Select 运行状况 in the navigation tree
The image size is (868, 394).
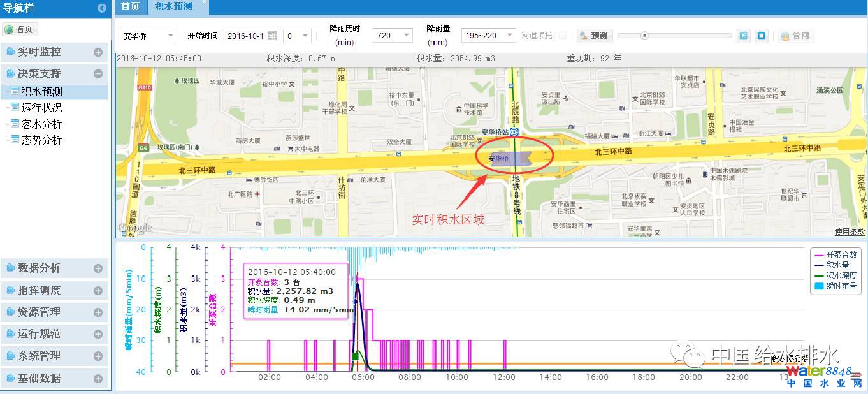(41, 108)
